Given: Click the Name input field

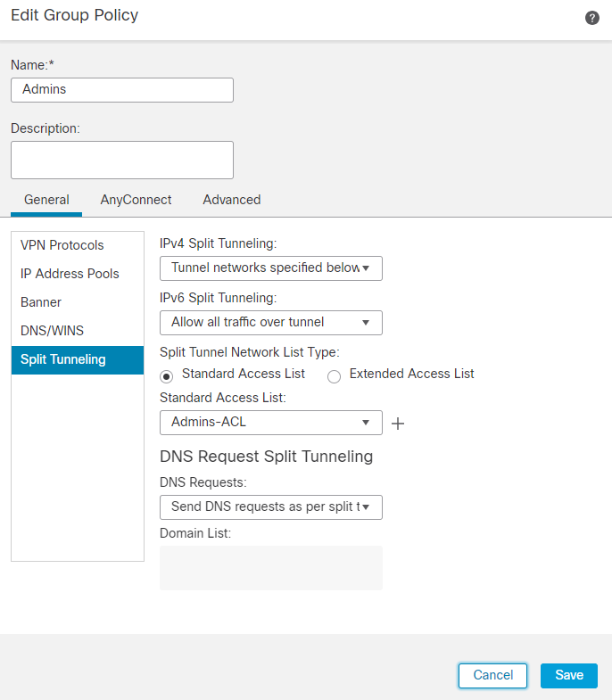Looking at the screenshot, I should click(122, 90).
